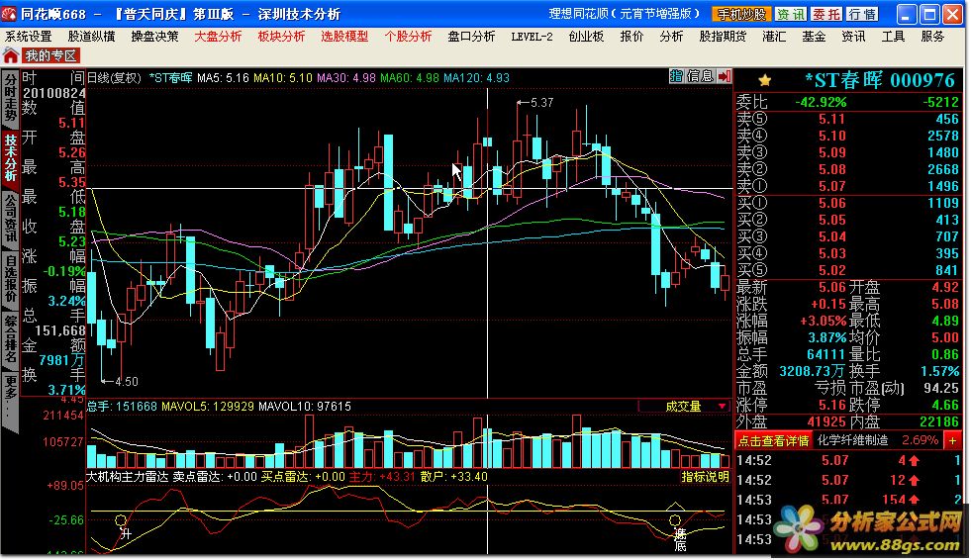Click the MA5: 5.16 label

[223, 78]
